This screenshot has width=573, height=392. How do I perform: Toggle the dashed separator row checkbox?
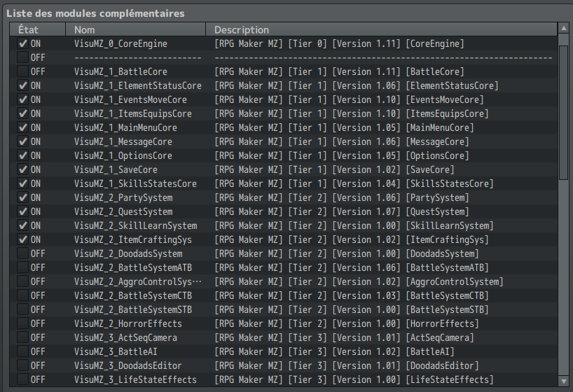click(x=23, y=57)
